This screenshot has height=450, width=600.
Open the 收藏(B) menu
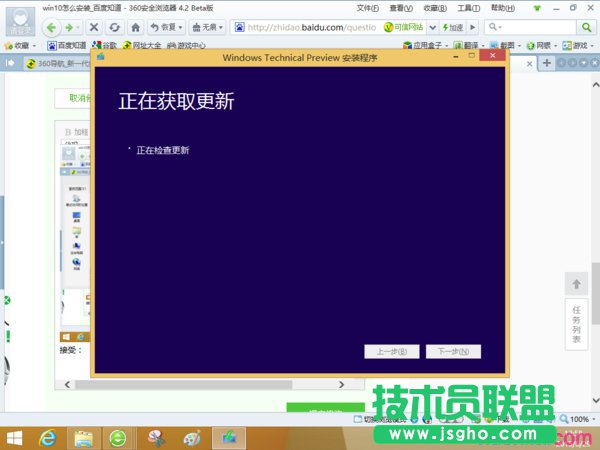(435, 8)
